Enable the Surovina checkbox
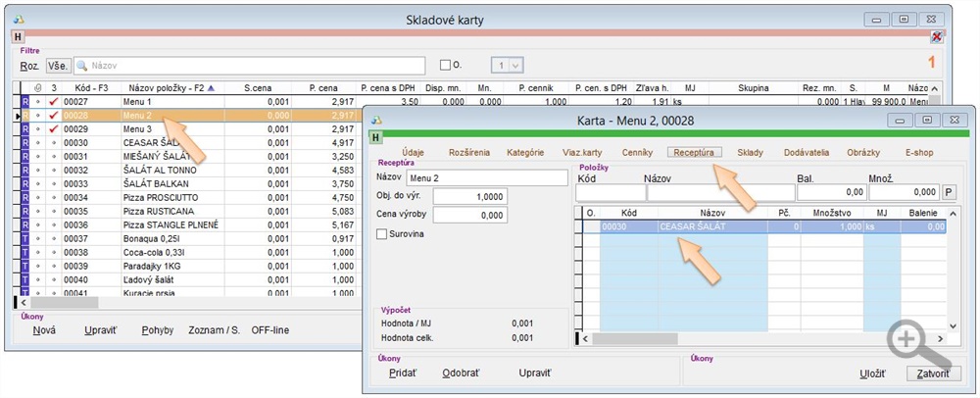 tap(383, 233)
